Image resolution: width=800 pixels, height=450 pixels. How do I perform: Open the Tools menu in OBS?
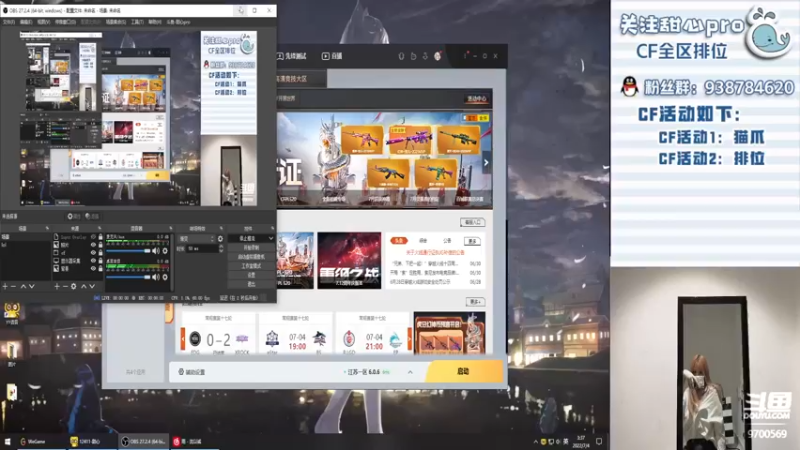point(137,22)
